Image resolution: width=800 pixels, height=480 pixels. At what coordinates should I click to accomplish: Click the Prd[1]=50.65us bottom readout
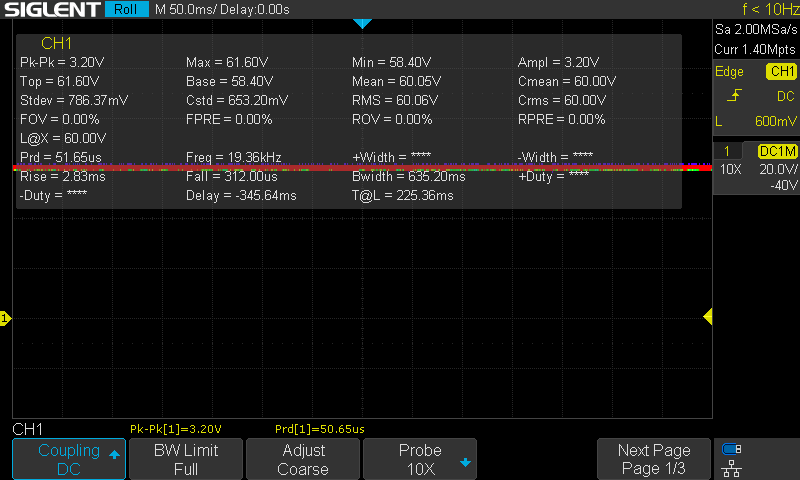(x=319, y=429)
